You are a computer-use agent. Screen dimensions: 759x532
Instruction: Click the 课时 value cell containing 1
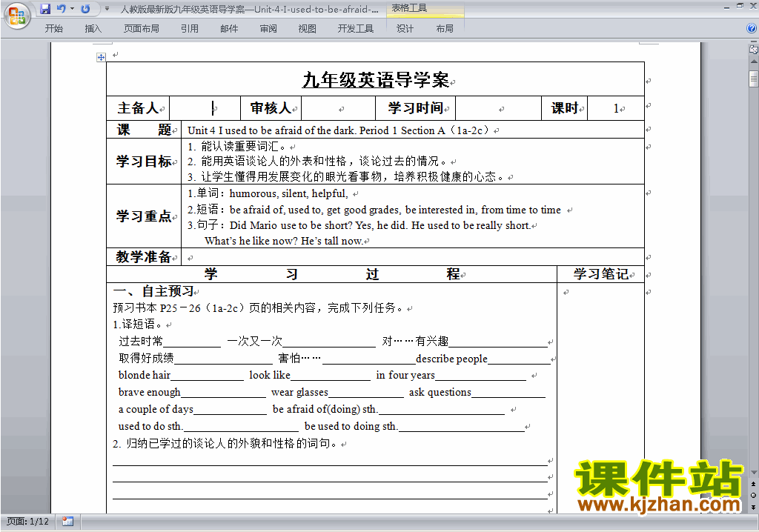tap(616, 108)
